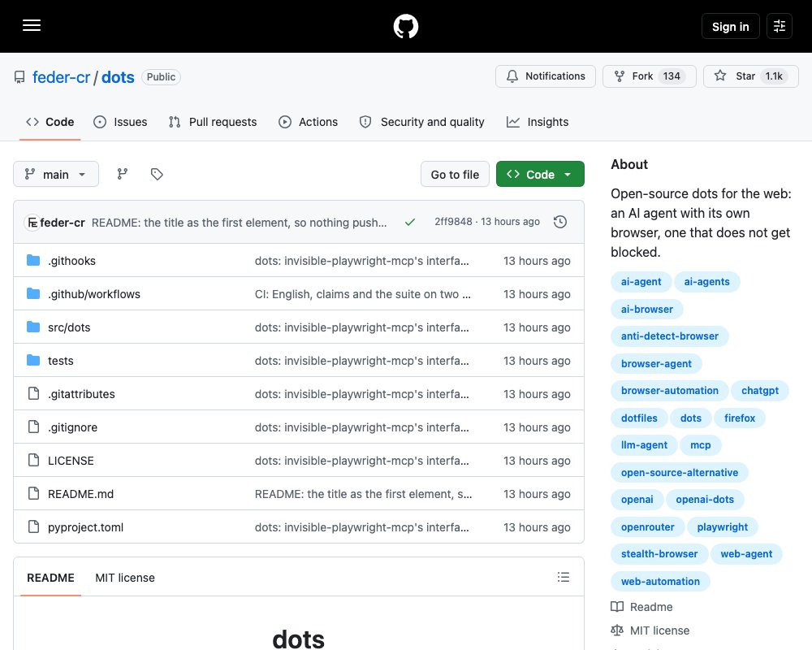The image size is (812, 650).
Task: Open commit hash 2ff9848
Action: [453, 222]
